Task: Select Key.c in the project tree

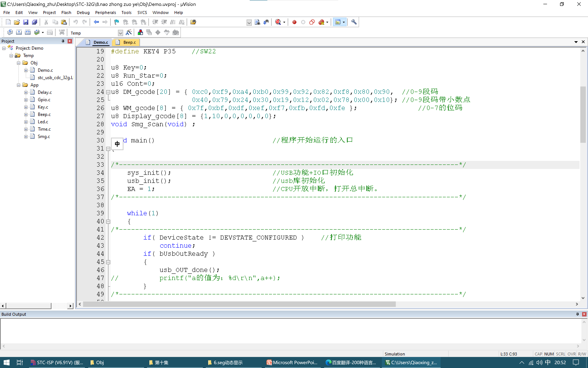Action: [x=43, y=107]
